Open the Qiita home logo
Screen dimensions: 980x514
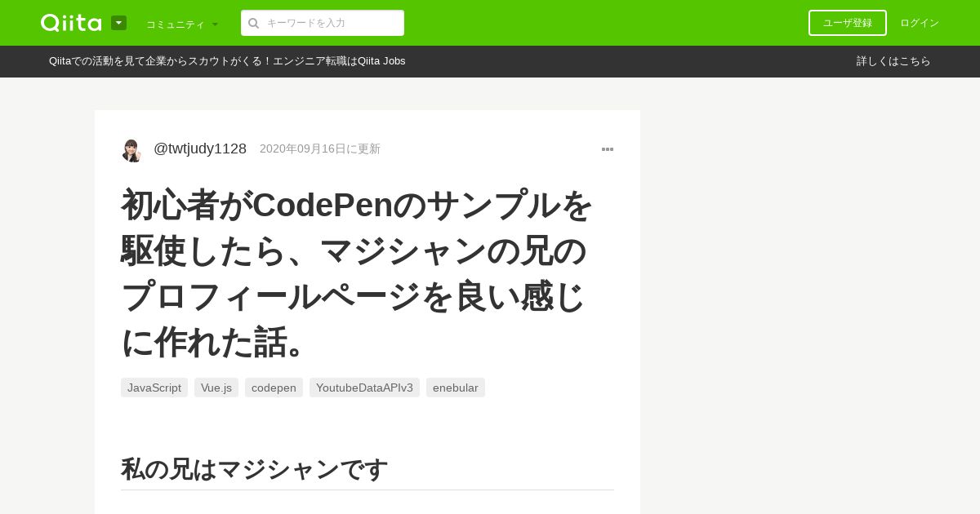pos(71,23)
